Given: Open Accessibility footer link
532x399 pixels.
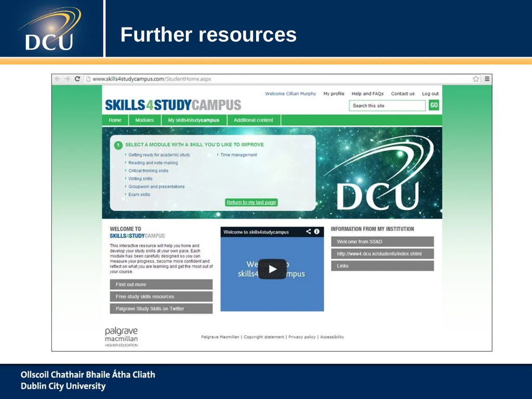Looking at the screenshot, I should (332, 337).
